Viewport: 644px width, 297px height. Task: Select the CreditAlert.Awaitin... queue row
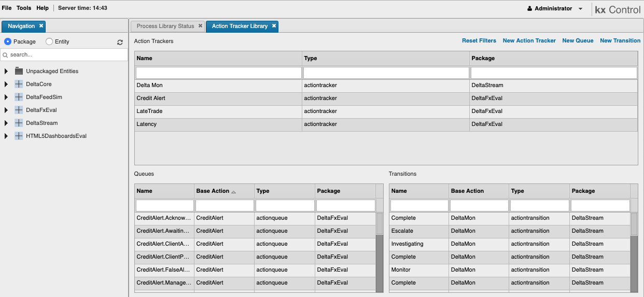point(255,231)
